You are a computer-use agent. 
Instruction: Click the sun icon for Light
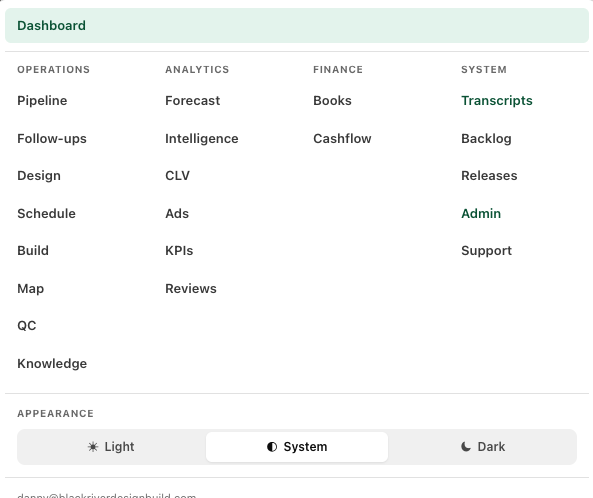(93, 447)
